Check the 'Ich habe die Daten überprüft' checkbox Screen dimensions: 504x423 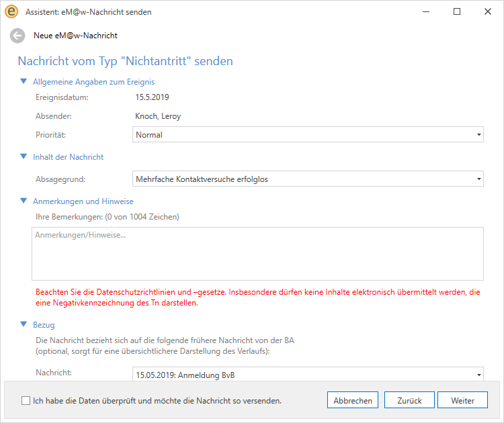(26, 401)
